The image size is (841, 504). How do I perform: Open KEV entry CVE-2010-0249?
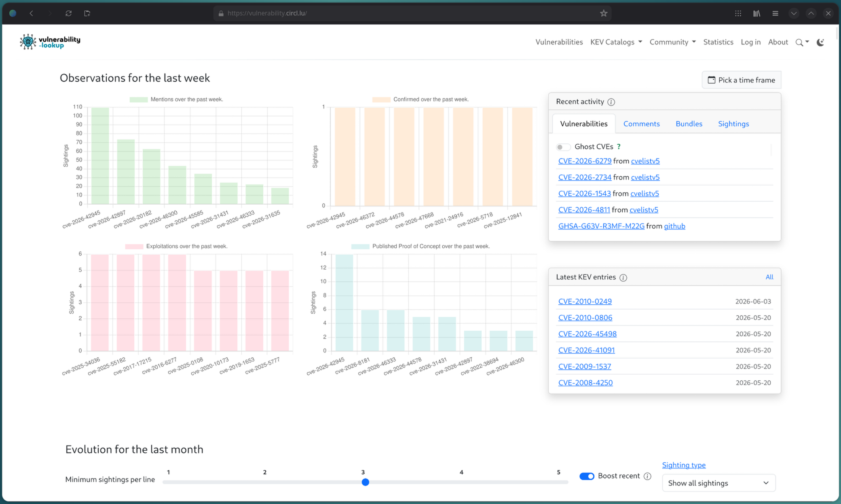point(585,302)
